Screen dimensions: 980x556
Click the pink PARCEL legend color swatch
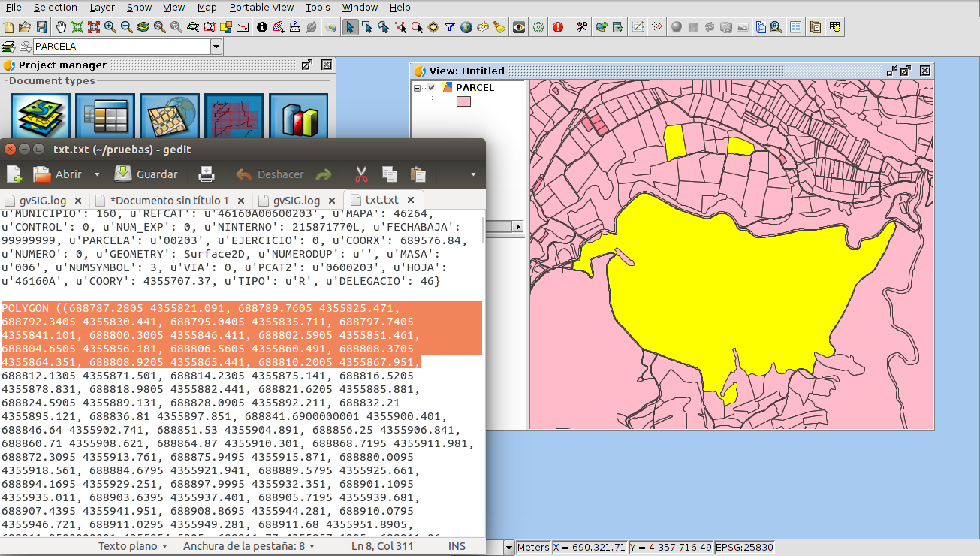(463, 101)
